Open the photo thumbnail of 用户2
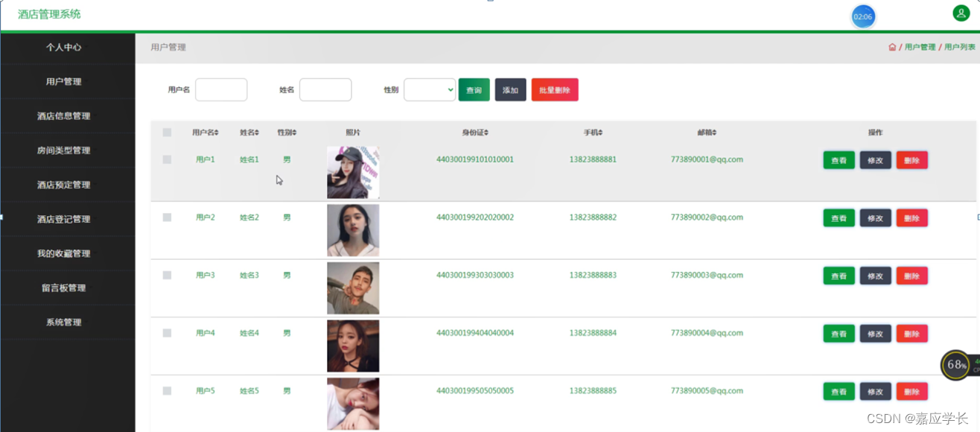 (x=353, y=230)
